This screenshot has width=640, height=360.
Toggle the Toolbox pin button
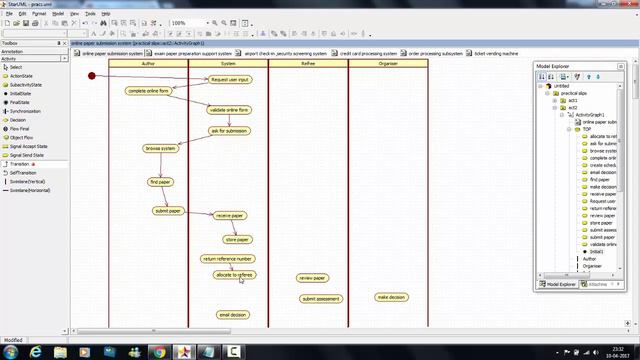point(59,43)
